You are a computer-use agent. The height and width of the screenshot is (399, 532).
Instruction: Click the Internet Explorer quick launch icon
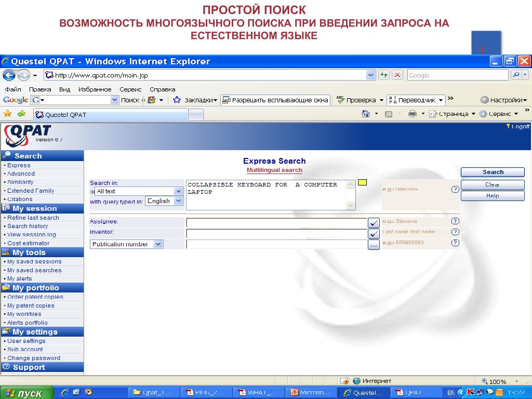65,392
